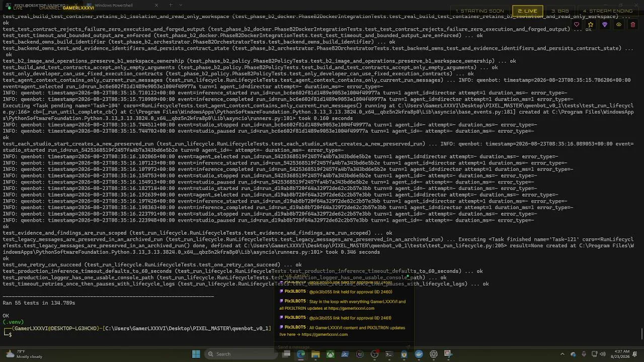Click the microphone icon in the system tray
644x362 pixels.
tap(584, 354)
